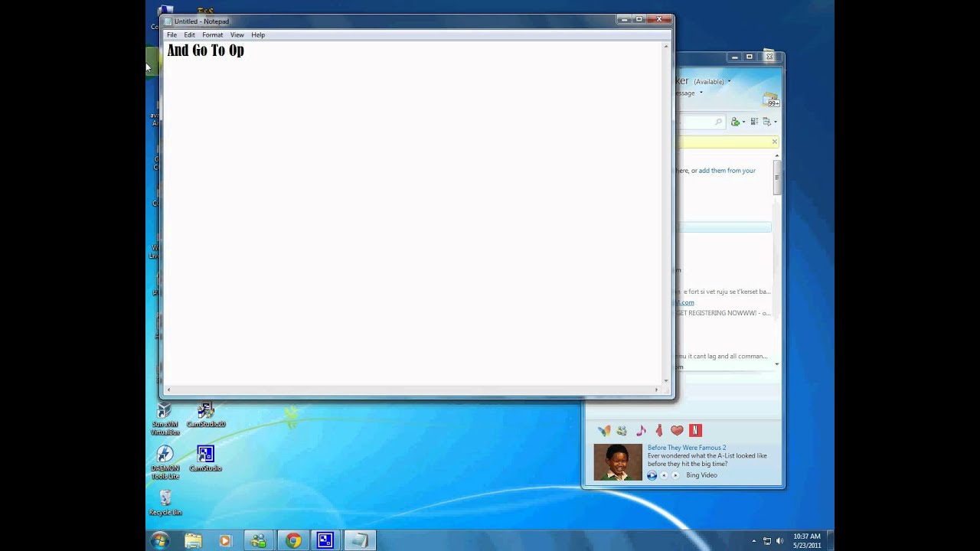Click the Messenger people group icon
Viewport: 980px width, 551px height.
click(622, 431)
